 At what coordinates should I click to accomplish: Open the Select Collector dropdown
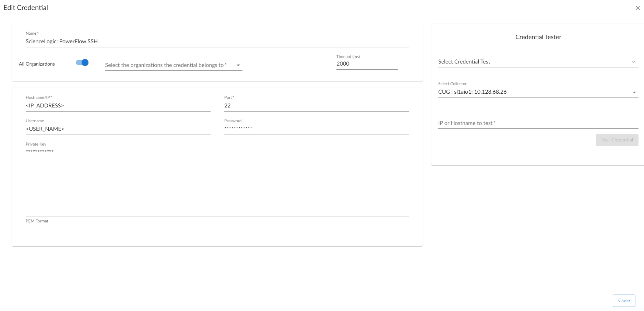(535, 92)
